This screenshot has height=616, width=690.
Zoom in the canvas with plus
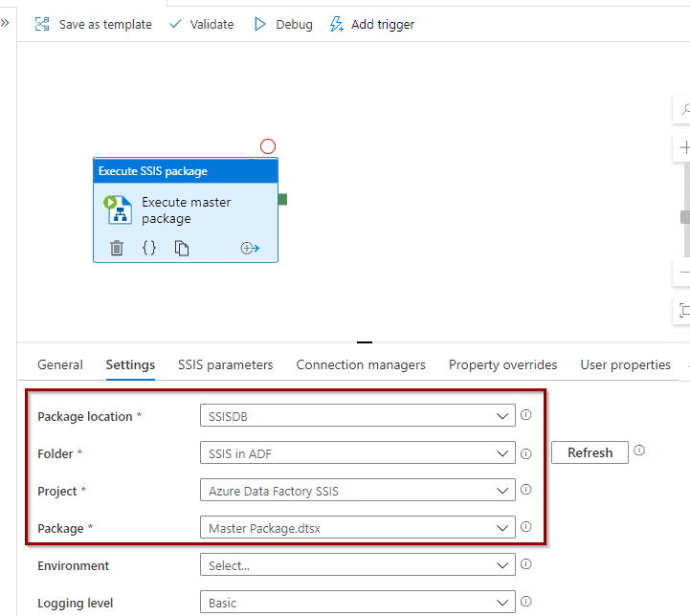click(x=684, y=147)
